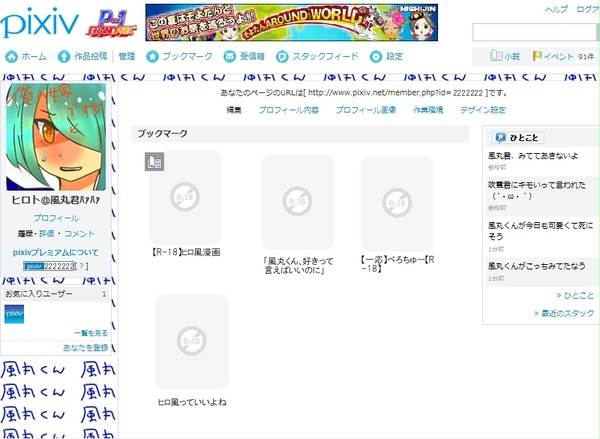Click the お気に入りユーザー header
The height and width of the screenshot is (439, 600).
coord(56,294)
